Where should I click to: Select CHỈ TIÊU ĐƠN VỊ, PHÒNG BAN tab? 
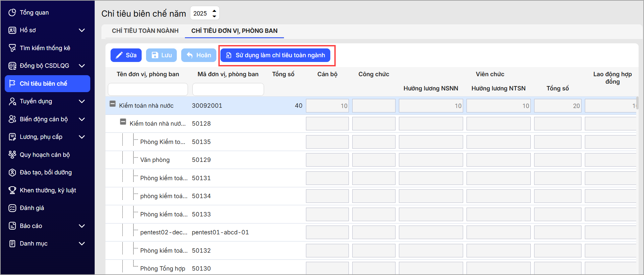pyautogui.click(x=234, y=31)
